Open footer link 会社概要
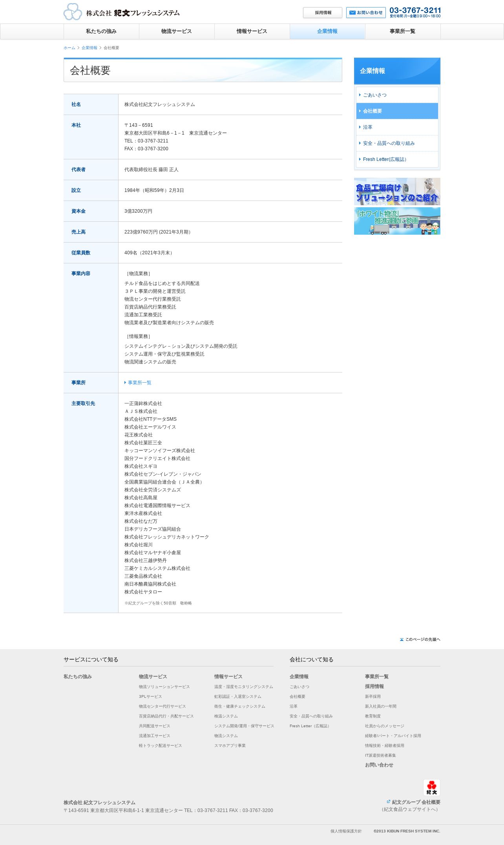Screen dimensions: 504x845 click(297, 697)
